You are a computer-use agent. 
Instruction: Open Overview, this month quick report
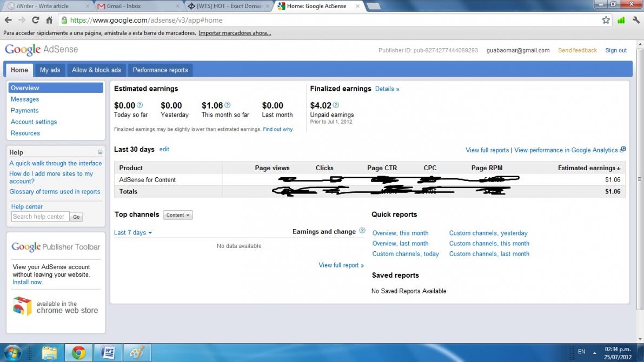point(400,233)
